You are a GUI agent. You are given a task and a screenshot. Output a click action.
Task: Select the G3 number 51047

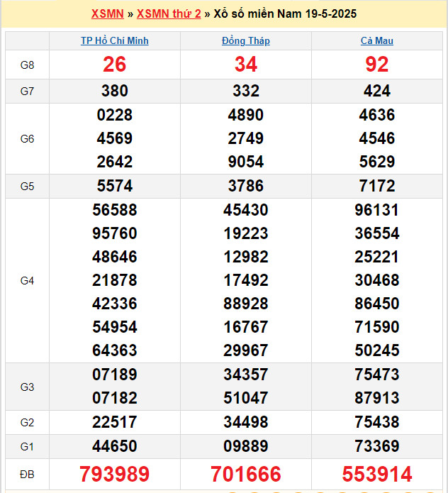[246, 398]
